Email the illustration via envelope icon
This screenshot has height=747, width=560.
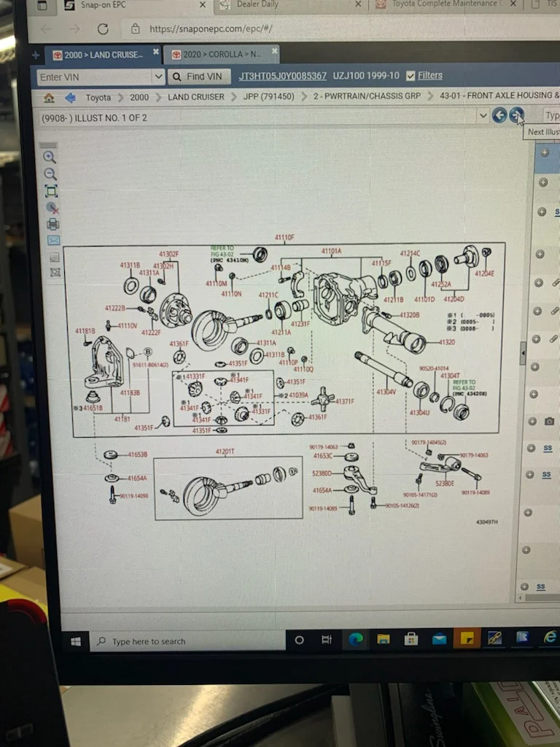pyautogui.click(x=54, y=240)
